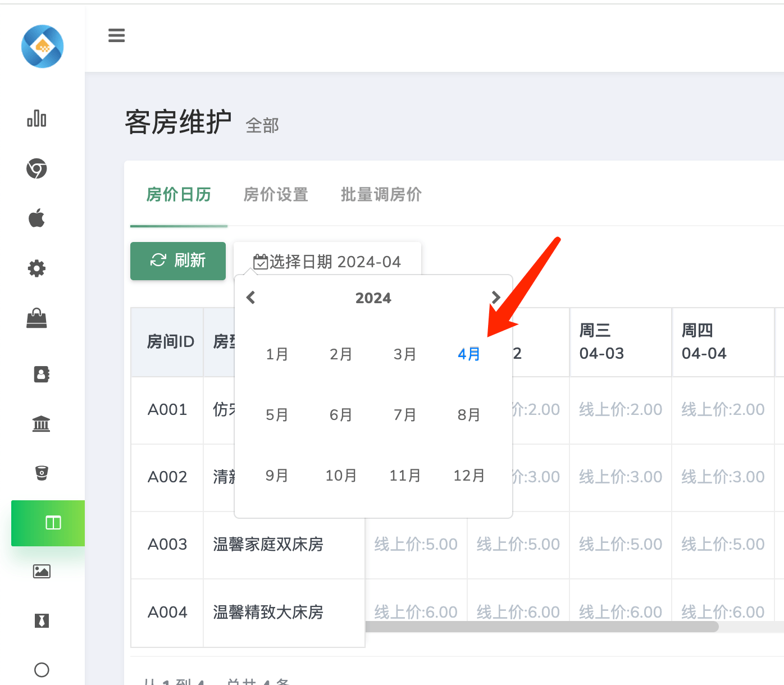Click the 2024 year header in picker
Image resolution: width=784 pixels, height=685 pixels.
(x=373, y=298)
